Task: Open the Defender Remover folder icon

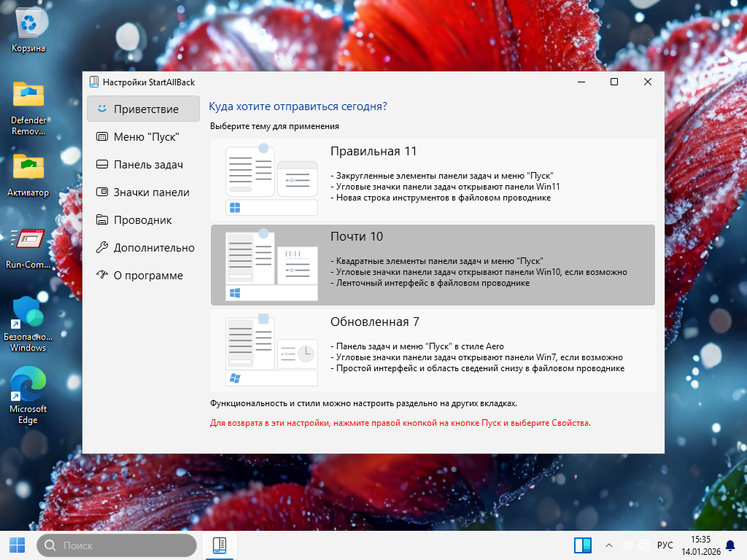Action: pos(28,108)
